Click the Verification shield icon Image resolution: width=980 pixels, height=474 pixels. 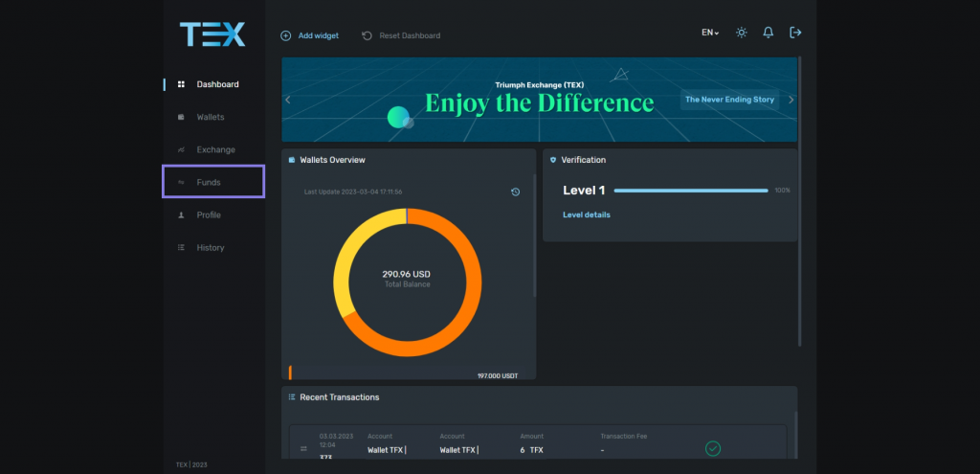553,160
